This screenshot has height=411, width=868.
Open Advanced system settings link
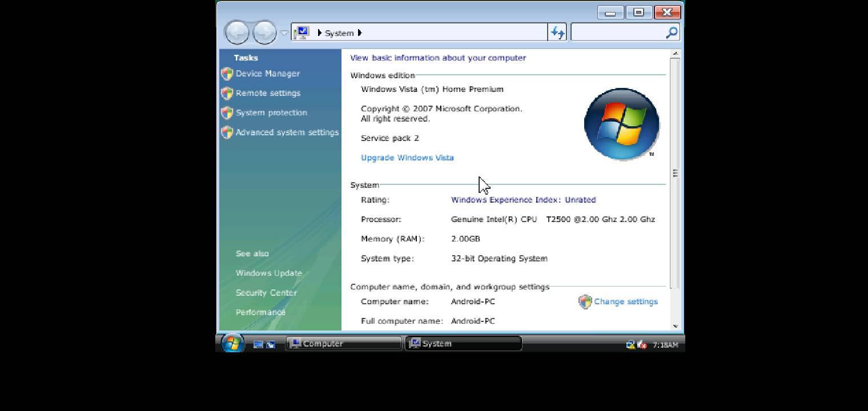(287, 132)
